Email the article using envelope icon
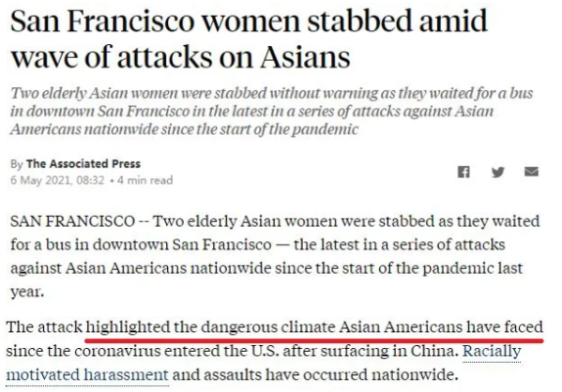This screenshot has height=392, width=562. coord(531,172)
